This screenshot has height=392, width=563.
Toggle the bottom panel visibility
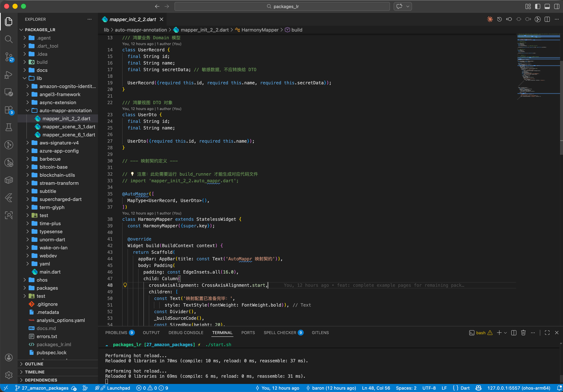click(547, 6)
